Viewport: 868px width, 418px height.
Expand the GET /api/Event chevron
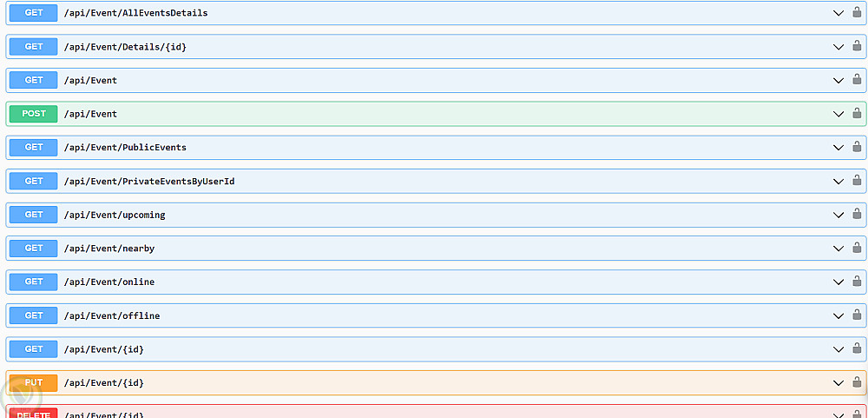pos(838,80)
